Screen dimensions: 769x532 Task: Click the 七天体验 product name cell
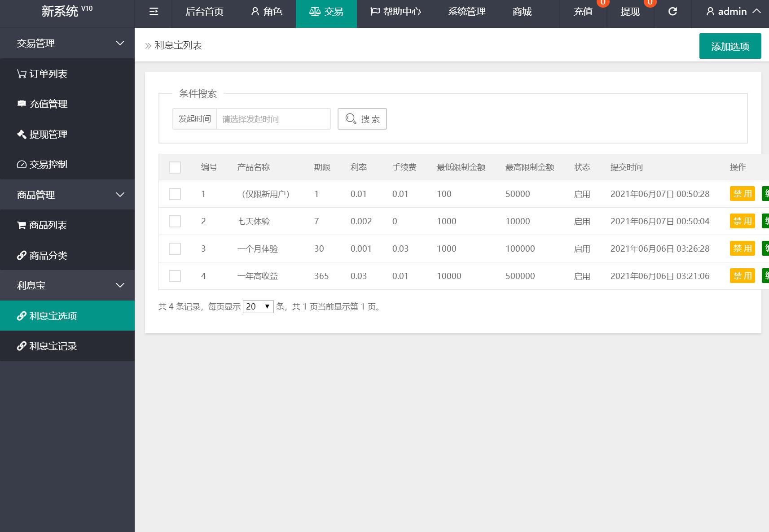pyautogui.click(x=254, y=221)
